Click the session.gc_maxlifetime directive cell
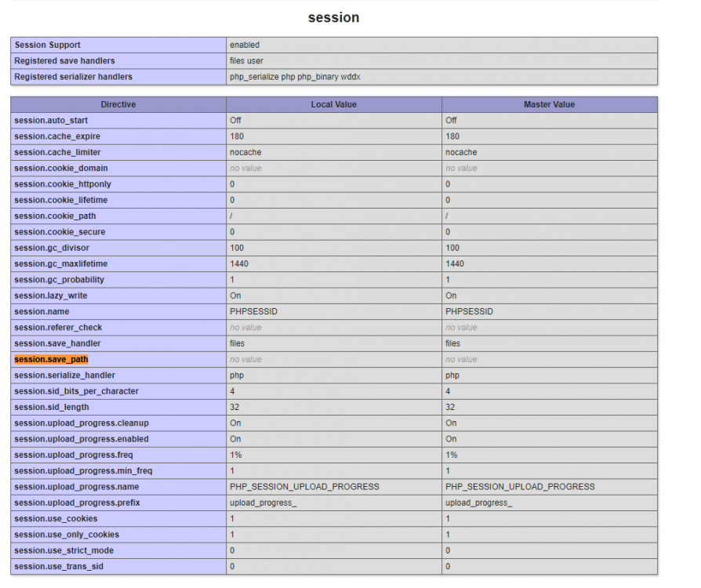Viewport: 701px width, 588px height. (60, 263)
